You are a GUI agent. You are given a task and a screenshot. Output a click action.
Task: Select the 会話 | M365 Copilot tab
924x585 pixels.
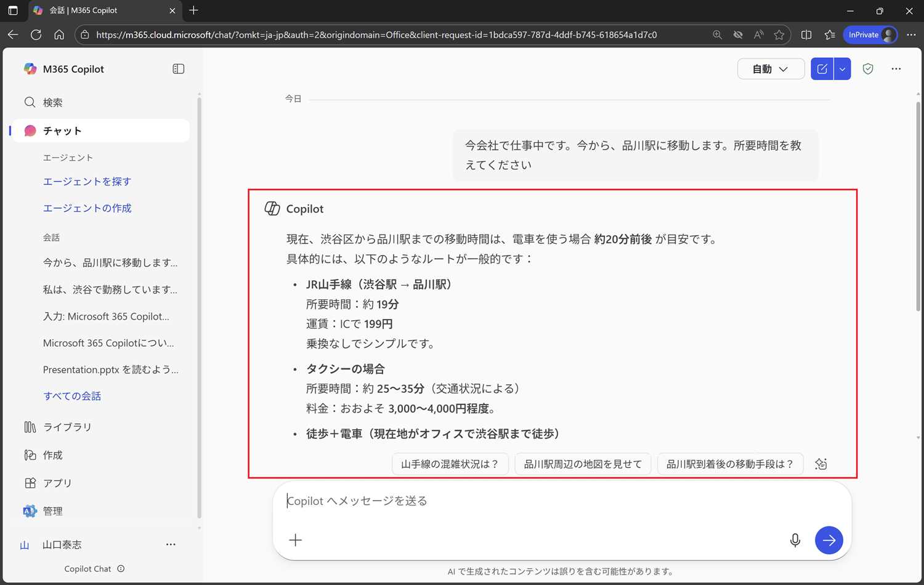point(105,10)
